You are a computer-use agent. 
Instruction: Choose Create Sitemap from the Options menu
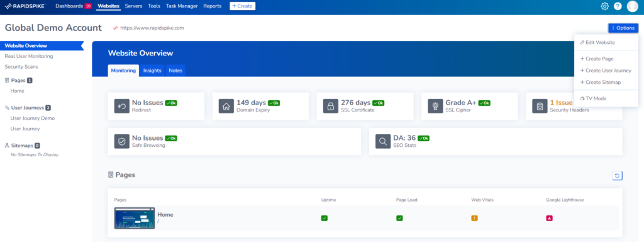coord(606,83)
